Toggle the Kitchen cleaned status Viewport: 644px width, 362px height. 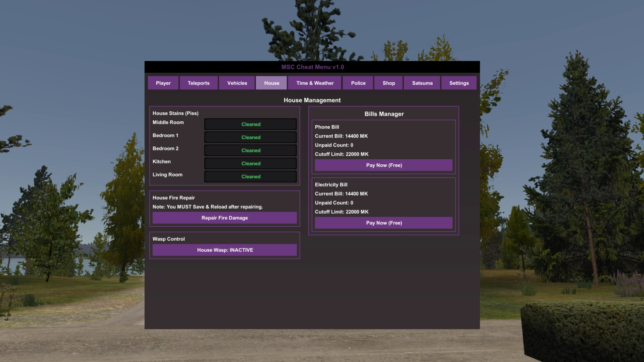pyautogui.click(x=251, y=163)
